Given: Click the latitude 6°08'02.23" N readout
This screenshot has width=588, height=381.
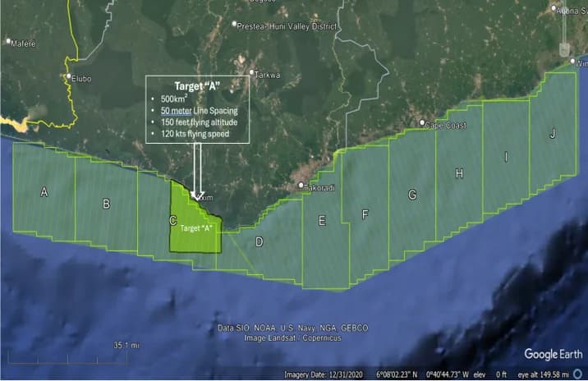Looking at the screenshot, I should pyautogui.click(x=397, y=374).
